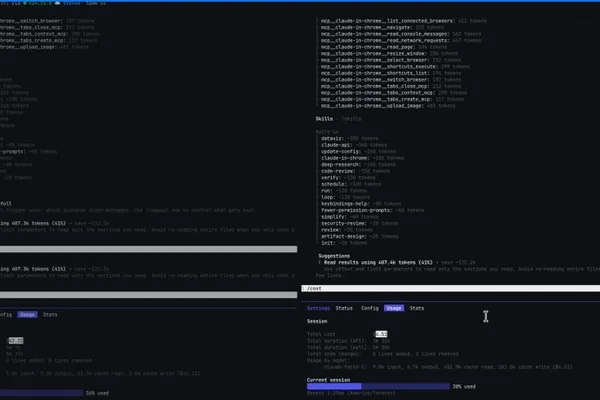This screenshot has height=400, width=600.
Task: Click the Settings label in right pane
Action: [318, 308]
